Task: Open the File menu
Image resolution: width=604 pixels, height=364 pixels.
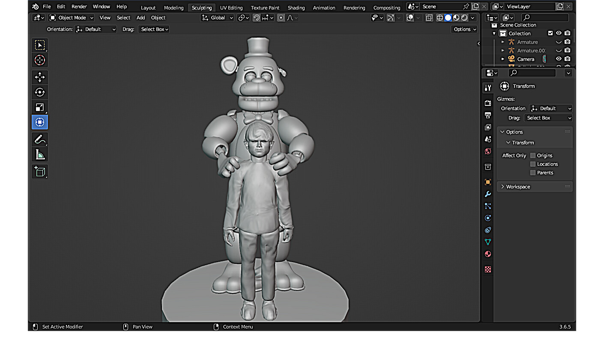Action: (47, 6)
